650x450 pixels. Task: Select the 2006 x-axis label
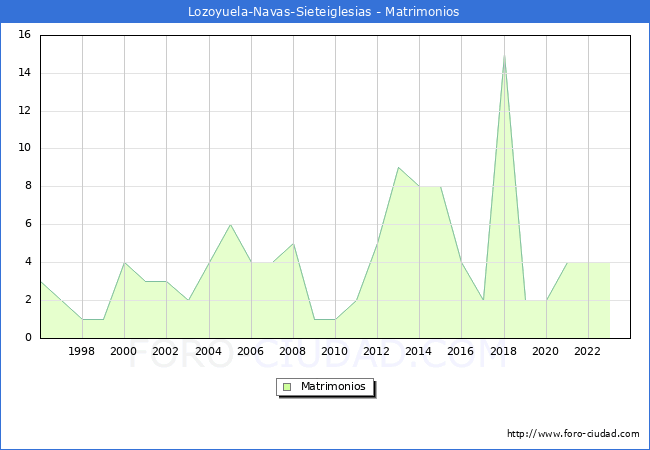coord(250,351)
